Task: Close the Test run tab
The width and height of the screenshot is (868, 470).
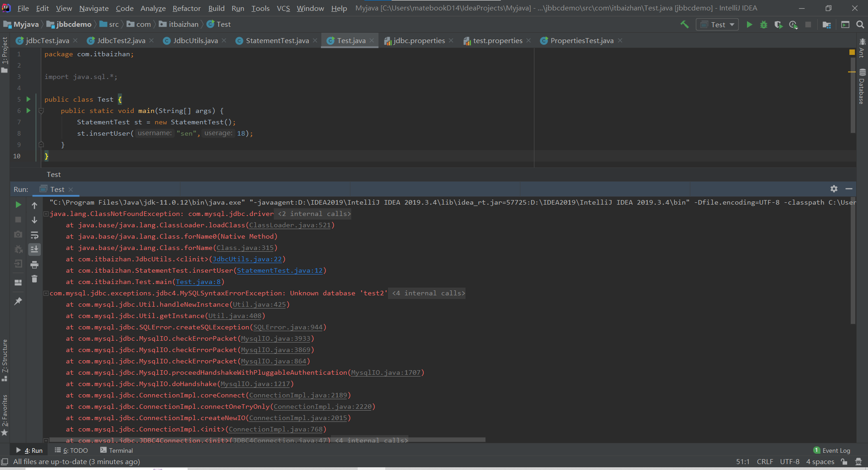Action: pyautogui.click(x=71, y=190)
